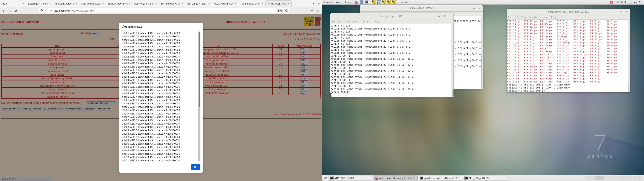Open the Firefox hamburger application menu

coord(318,11)
